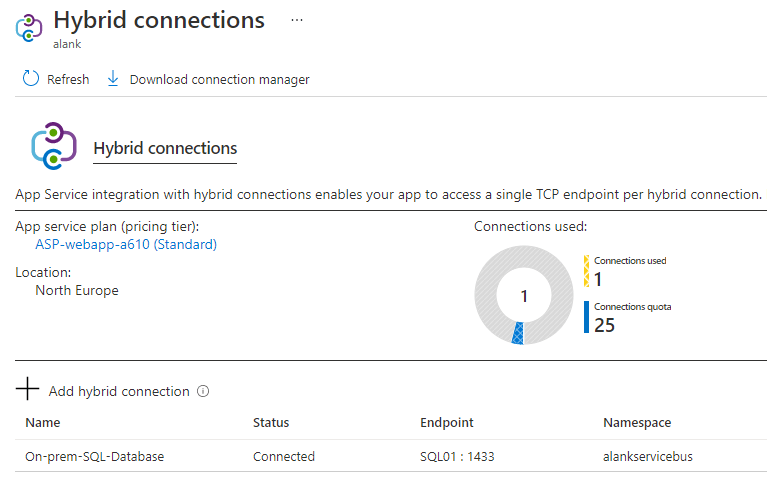
Task: Choose Add hybrid connection
Action: click(118, 391)
